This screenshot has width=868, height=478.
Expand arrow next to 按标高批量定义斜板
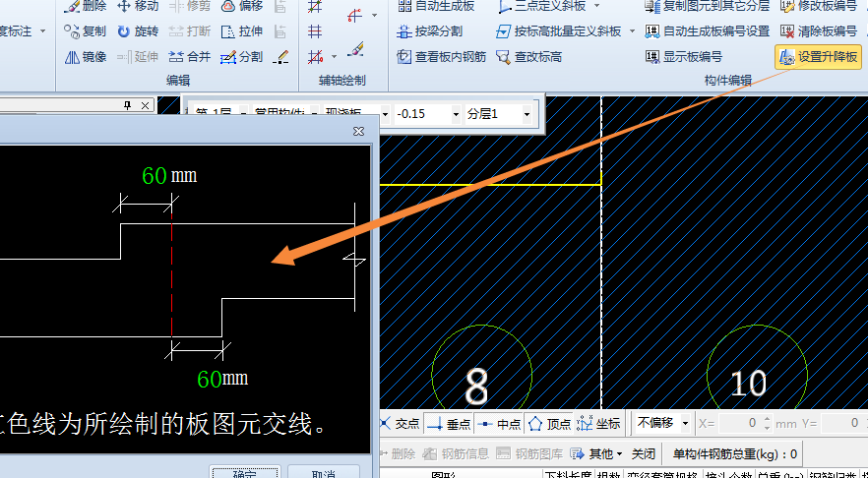coord(632,31)
